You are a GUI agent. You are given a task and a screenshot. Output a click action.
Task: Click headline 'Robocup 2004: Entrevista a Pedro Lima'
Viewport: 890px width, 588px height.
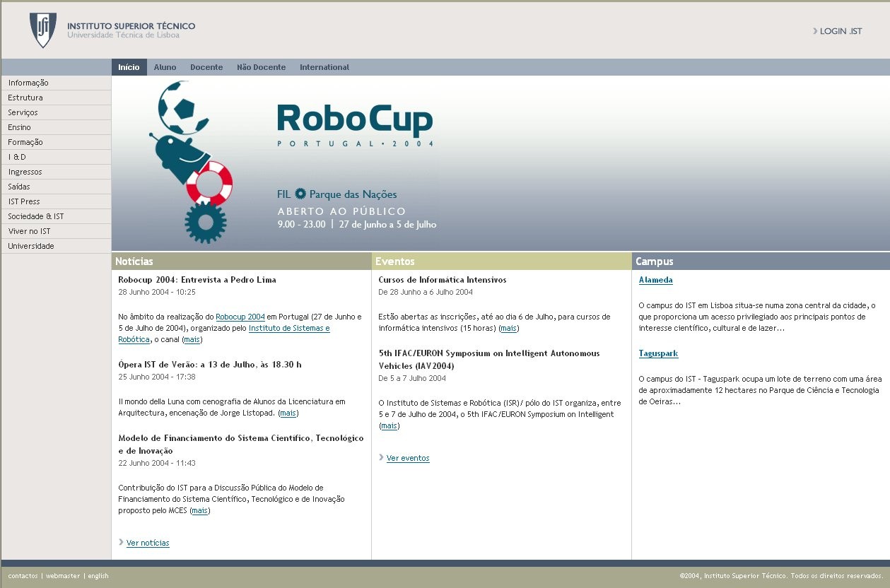(197, 280)
